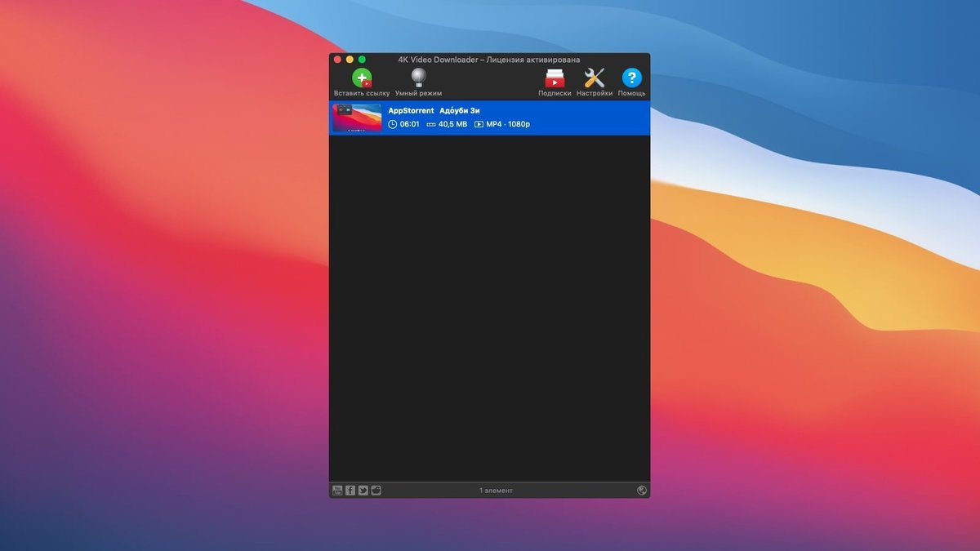Click the 1 элемент status bar counter

pyautogui.click(x=496, y=491)
